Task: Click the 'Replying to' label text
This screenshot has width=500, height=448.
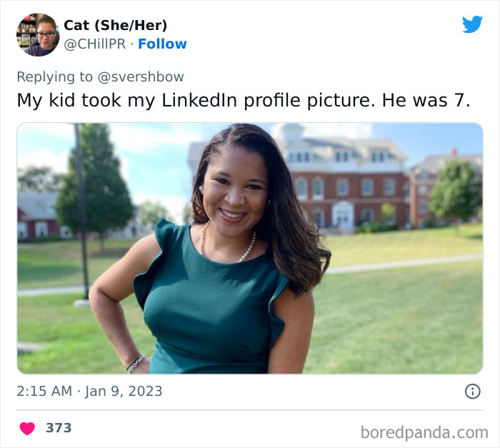Action: point(54,76)
